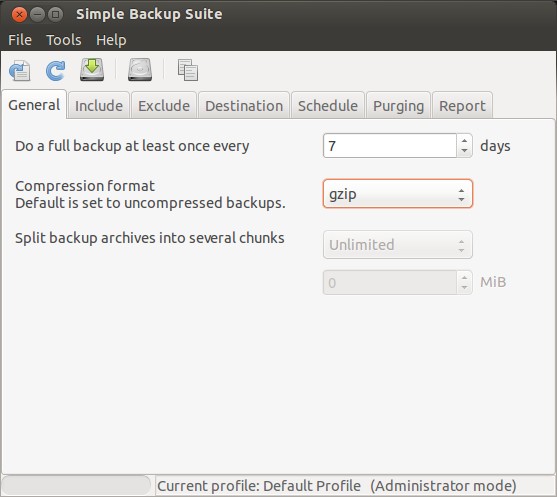Click the blue reload settings arrow icon

pyautogui.click(x=55, y=70)
